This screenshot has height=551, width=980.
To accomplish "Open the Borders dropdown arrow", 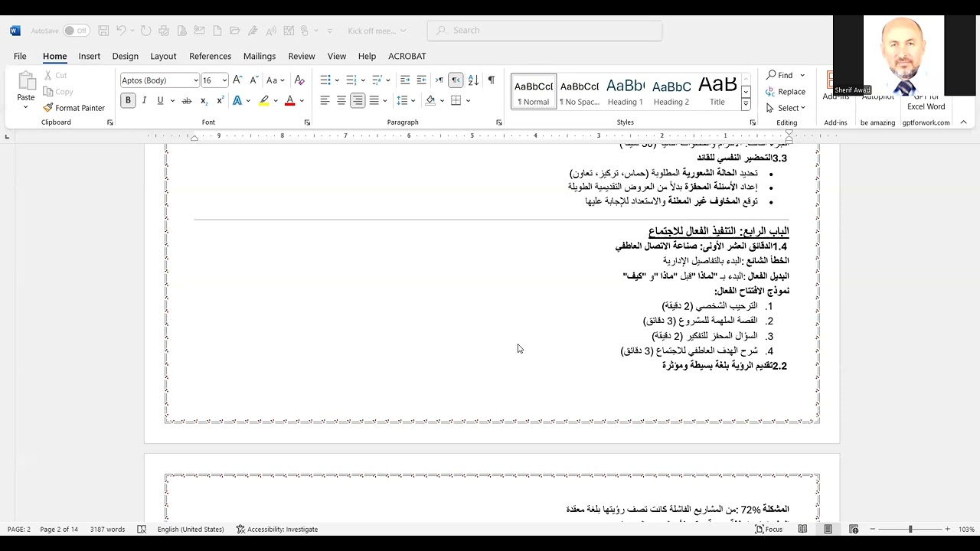I will coord(468,100).
